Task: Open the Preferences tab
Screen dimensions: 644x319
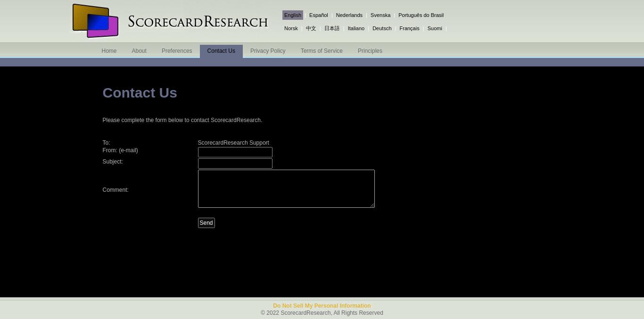Action: click(177, 51)
